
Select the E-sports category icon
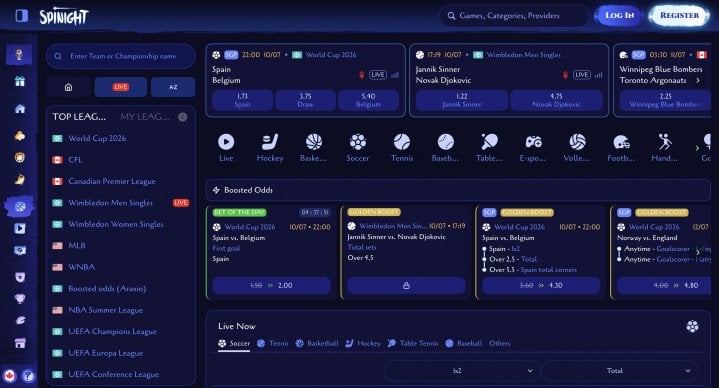[x=533, y=148]
